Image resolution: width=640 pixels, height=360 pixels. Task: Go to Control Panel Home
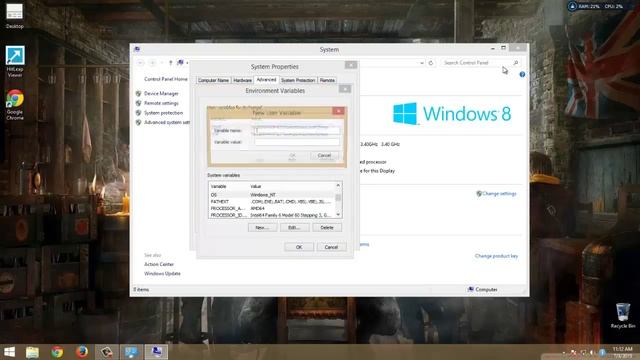[166, 79]
